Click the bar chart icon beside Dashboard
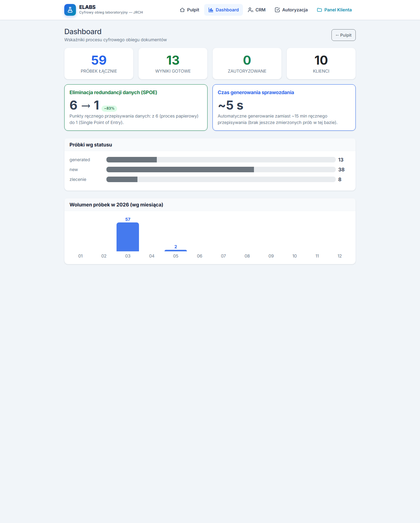 point(211,10)
